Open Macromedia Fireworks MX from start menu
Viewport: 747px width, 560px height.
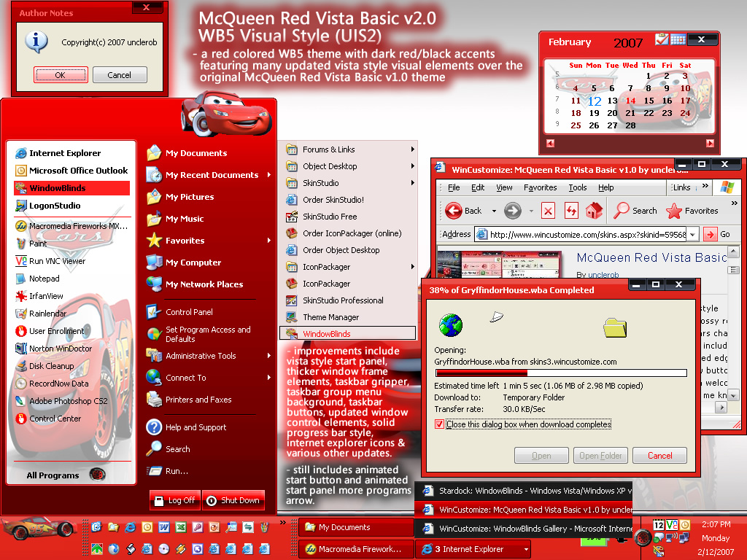[72, 226]
